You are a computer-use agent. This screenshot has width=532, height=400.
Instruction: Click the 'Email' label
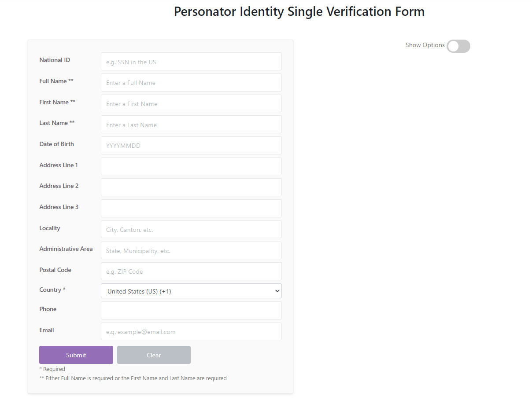point(47,330)
